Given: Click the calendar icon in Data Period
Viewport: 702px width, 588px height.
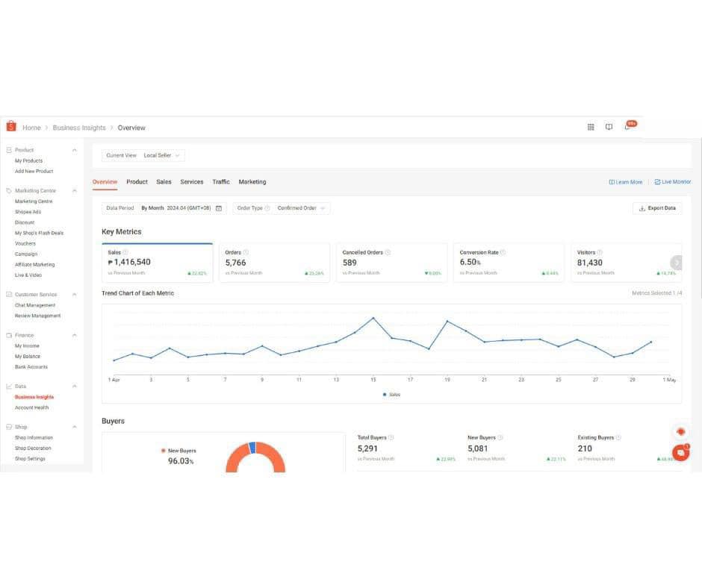Looking at the screenshot, I should pyautogui.click(x=219, y=208).
